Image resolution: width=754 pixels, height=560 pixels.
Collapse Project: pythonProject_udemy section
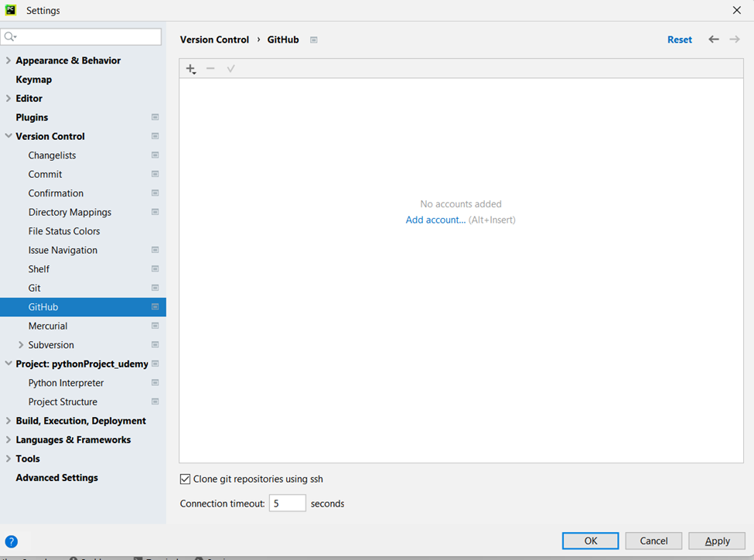(x=9, y=364)
